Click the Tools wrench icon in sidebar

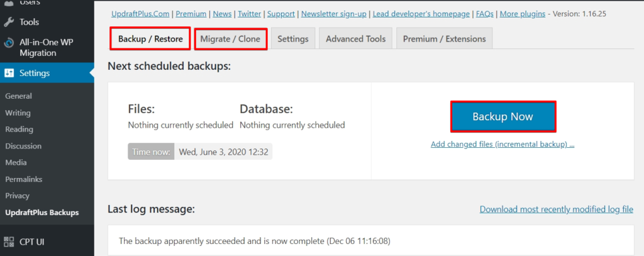click(x=9, y=22)
